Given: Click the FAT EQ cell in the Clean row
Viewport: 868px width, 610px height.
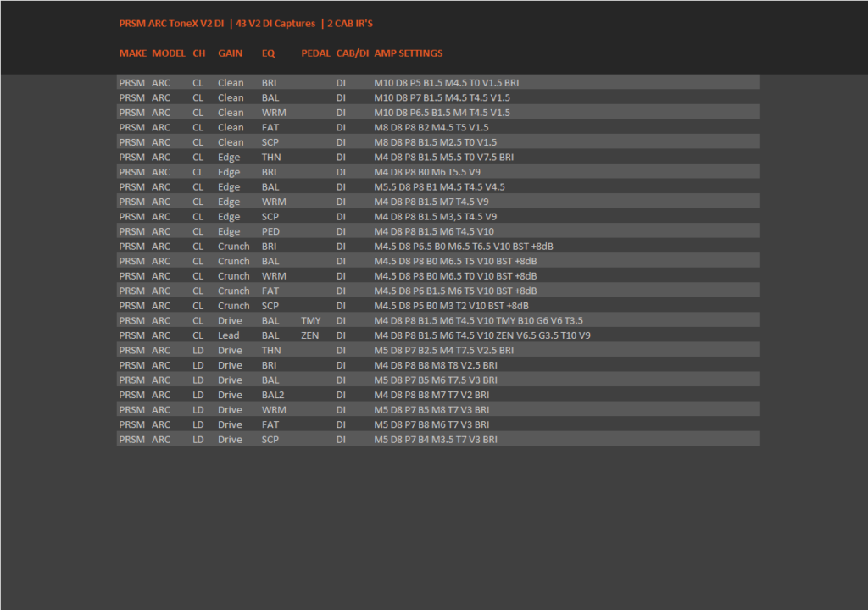Looking at the screenshot, I should (270, 127).
